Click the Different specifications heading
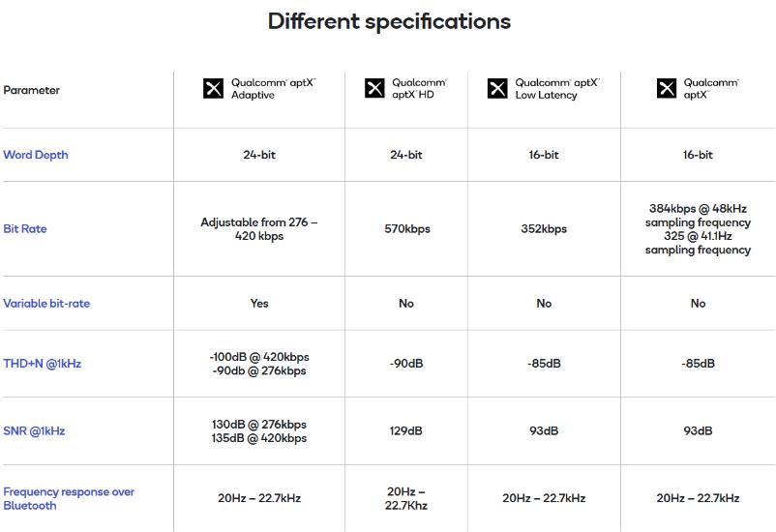 pos(389,21)
